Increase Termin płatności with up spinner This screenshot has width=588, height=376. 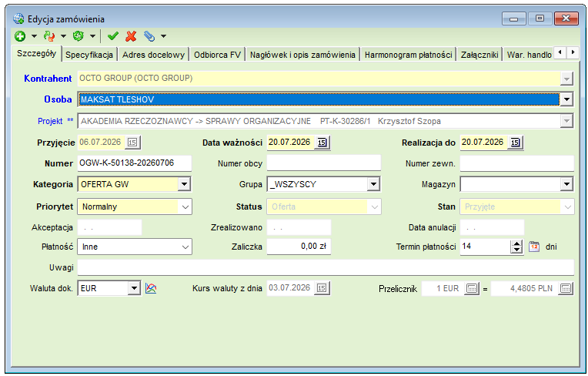516,243
